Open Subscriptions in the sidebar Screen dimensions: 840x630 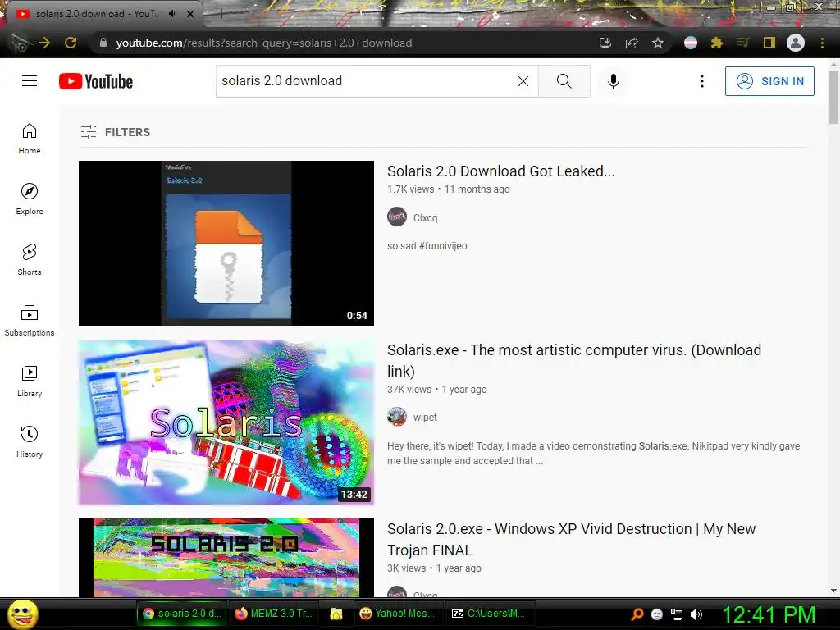tap(30, 321)
